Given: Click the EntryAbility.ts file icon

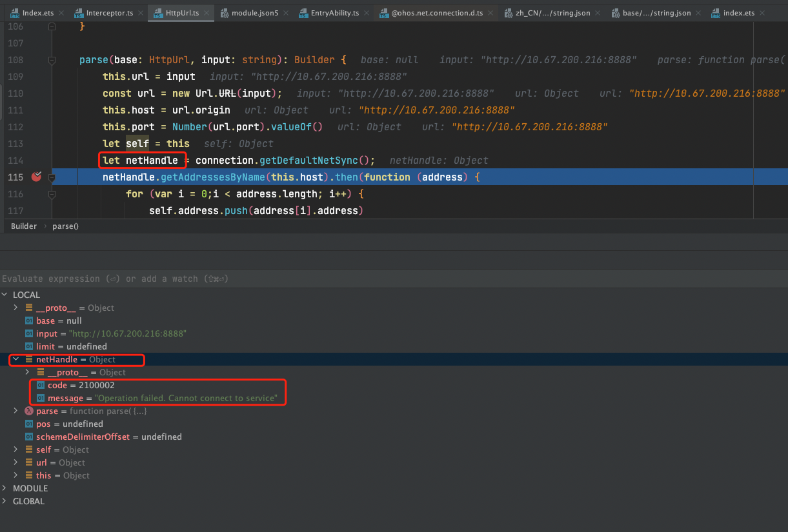Looking at the screenshot, I should pyautogui.click(x=303, y=13).
